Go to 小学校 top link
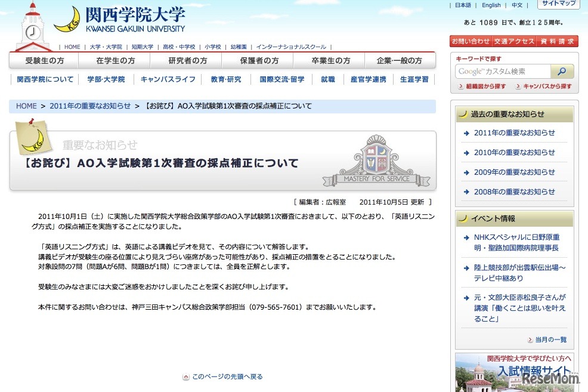The height and width of the screenshot is (392, 588). [213, 47]
